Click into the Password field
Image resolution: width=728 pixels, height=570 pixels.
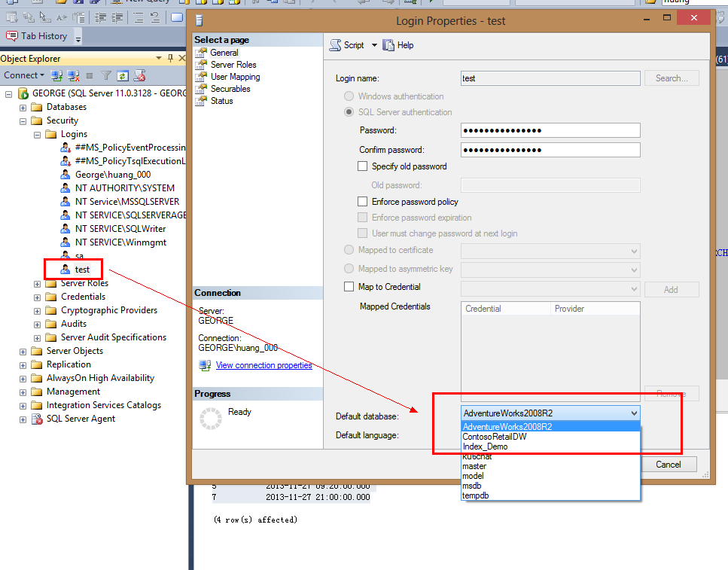(x=550, y=130)
